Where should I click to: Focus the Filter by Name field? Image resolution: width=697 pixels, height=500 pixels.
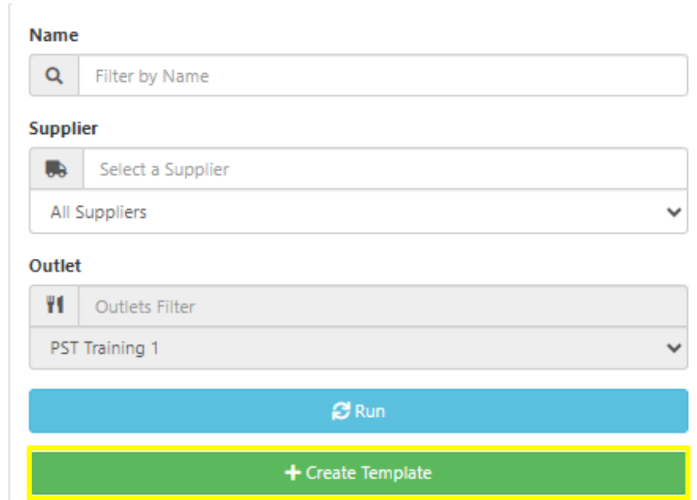(382, 76)
